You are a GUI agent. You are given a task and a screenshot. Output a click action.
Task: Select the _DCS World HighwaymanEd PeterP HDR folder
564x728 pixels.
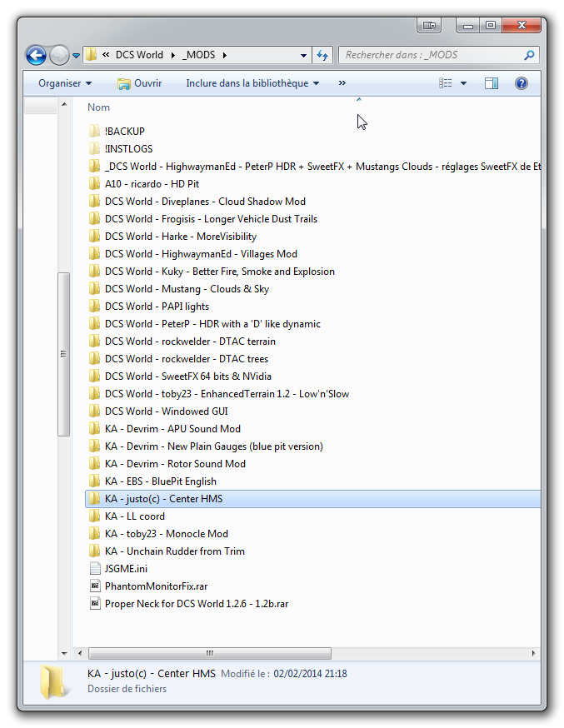pyautogui.click(x=314, y=167)
